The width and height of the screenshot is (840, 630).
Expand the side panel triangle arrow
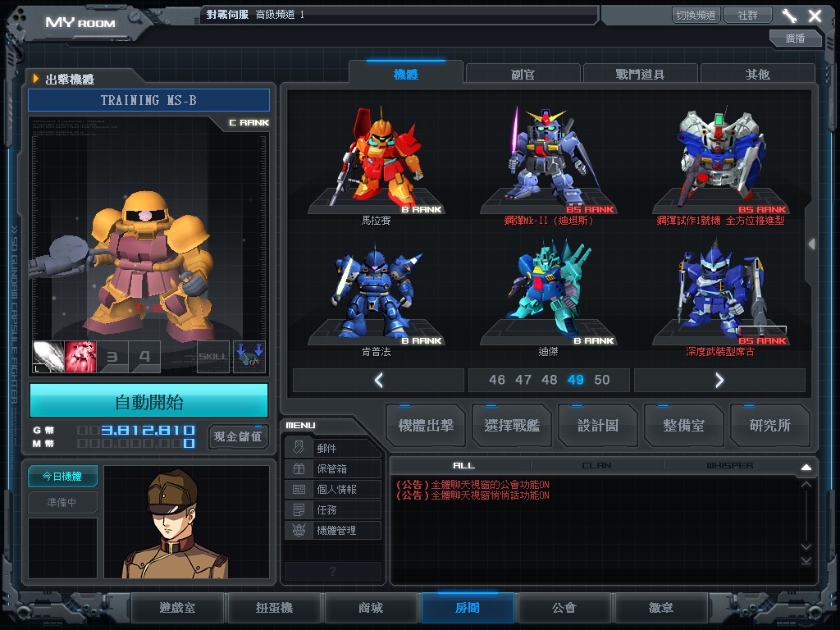[x=812, y=244]
